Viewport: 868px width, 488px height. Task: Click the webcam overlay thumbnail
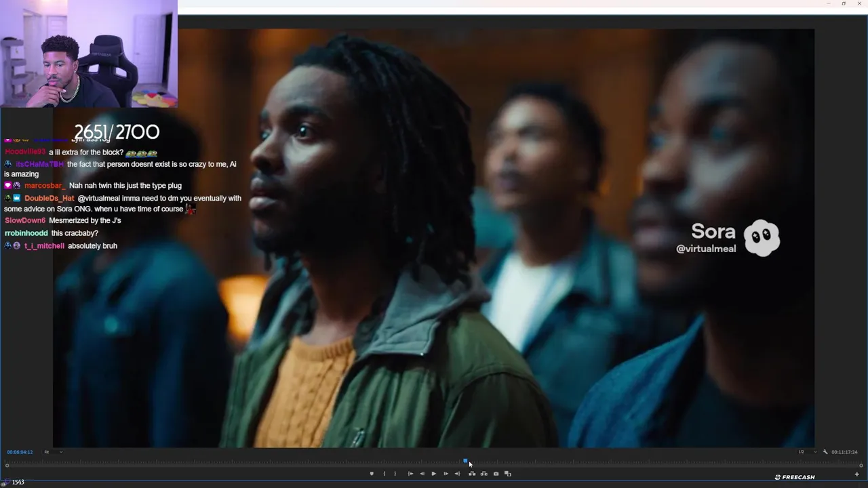89,54
